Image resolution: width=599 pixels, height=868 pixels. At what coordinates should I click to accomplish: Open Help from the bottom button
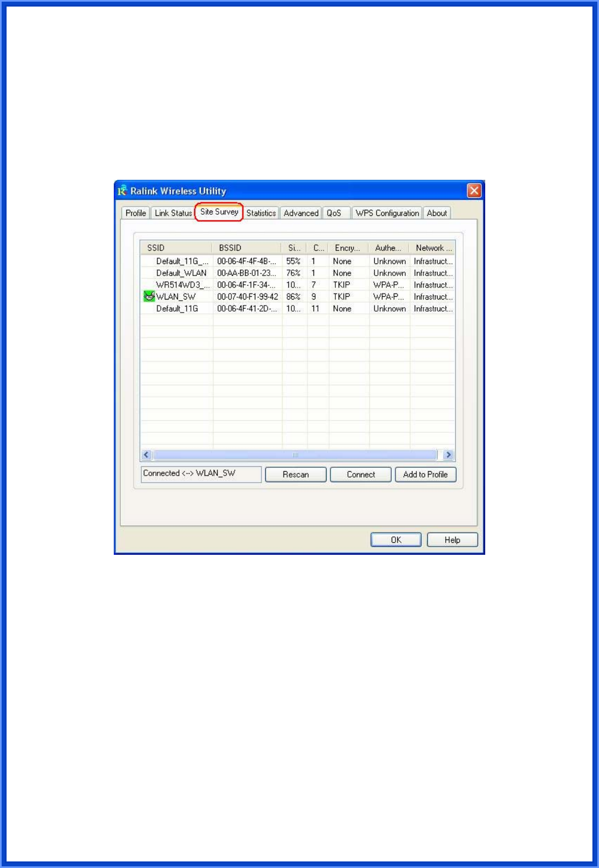tap(452, 540)
